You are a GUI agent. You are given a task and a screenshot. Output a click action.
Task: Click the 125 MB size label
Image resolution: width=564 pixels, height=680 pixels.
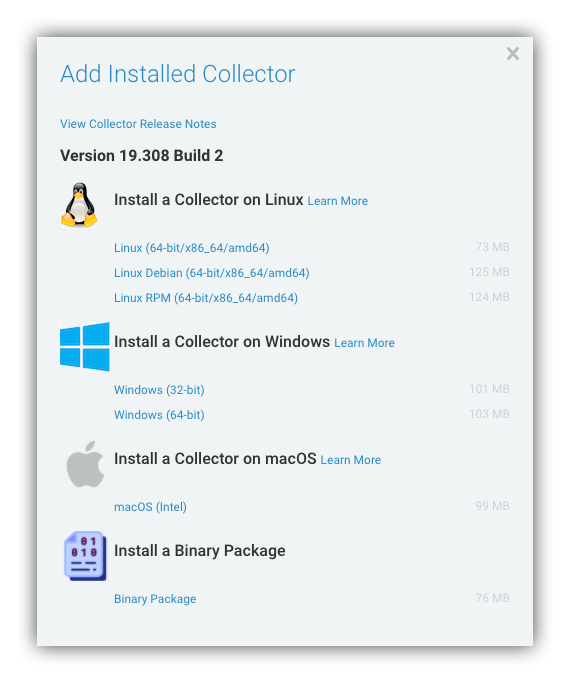point(489,272)
